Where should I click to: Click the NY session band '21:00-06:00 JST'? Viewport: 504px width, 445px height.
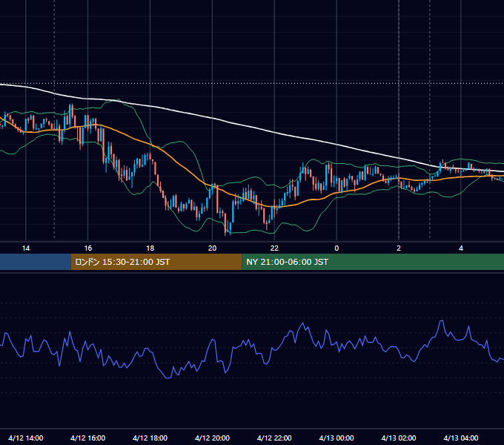pyautogui.click(x=373, y=262)
